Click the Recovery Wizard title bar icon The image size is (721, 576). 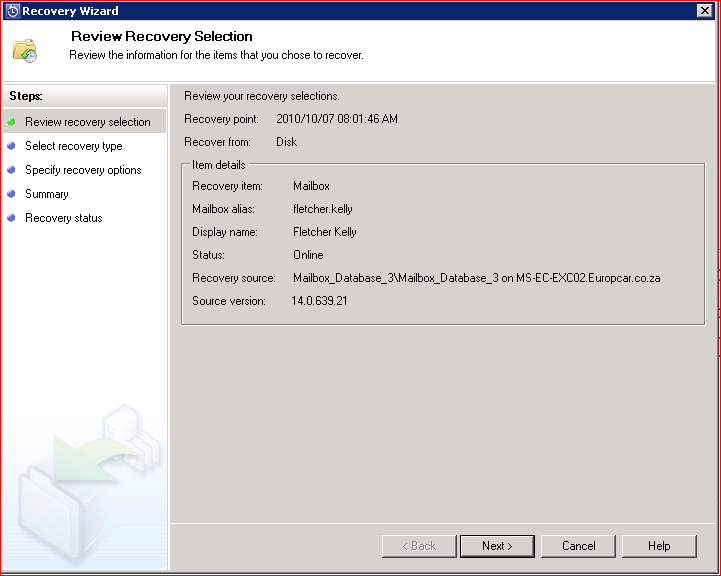tap(12, 11)
